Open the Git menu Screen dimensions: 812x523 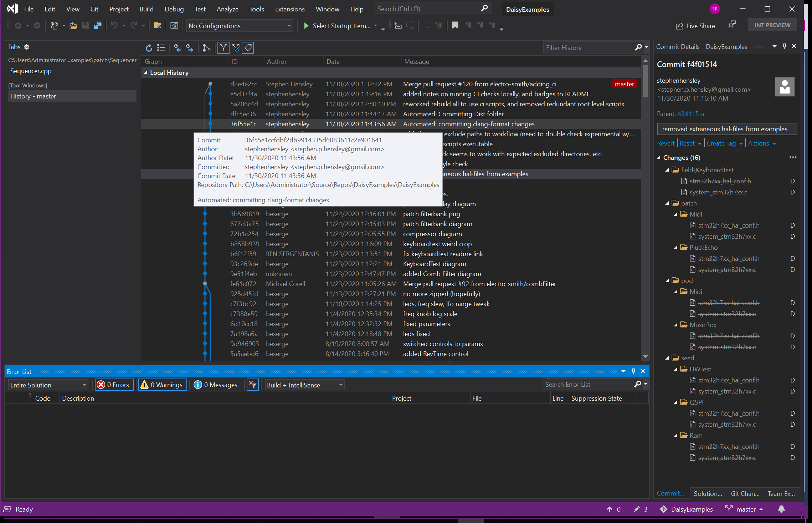click(x=94, y=9)
